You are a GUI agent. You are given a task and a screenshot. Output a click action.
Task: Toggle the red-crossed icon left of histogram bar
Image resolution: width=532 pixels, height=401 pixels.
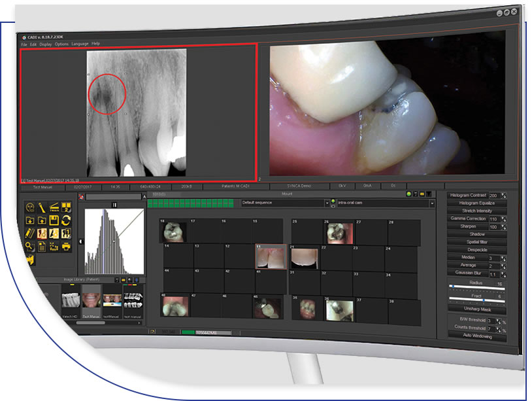[82, 196]
